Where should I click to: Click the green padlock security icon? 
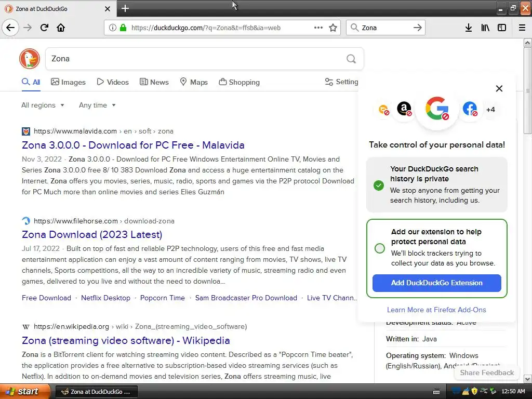(123, 28)
